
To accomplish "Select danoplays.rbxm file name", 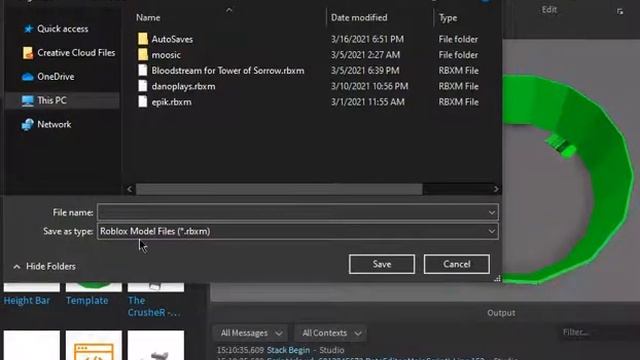I will coord(183,86).
